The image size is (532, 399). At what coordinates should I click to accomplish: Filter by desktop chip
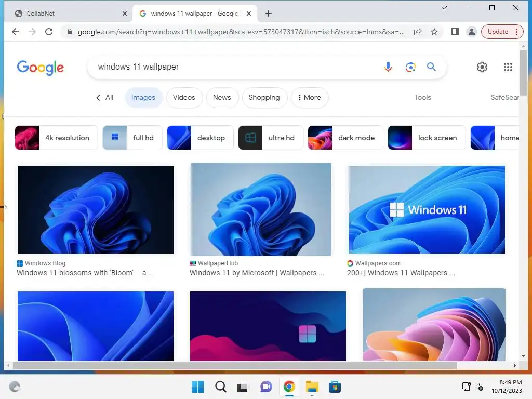click(x=200, y=138)
